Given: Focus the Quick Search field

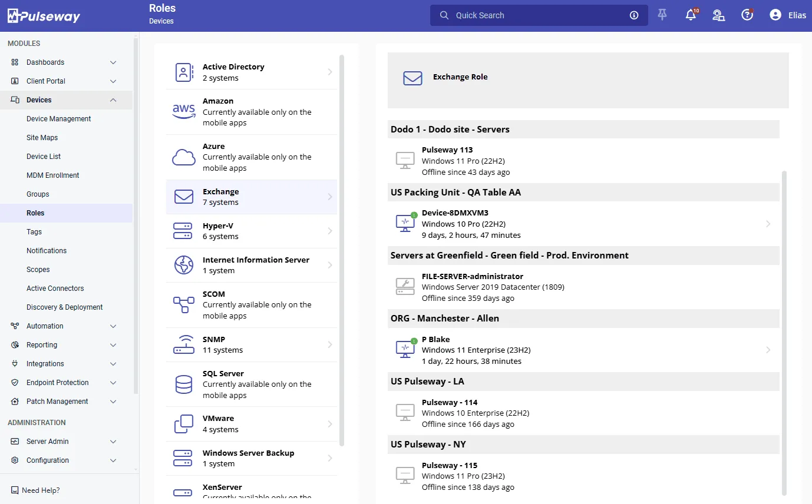Looking at the screenshot, I should [x=539, y=15].
